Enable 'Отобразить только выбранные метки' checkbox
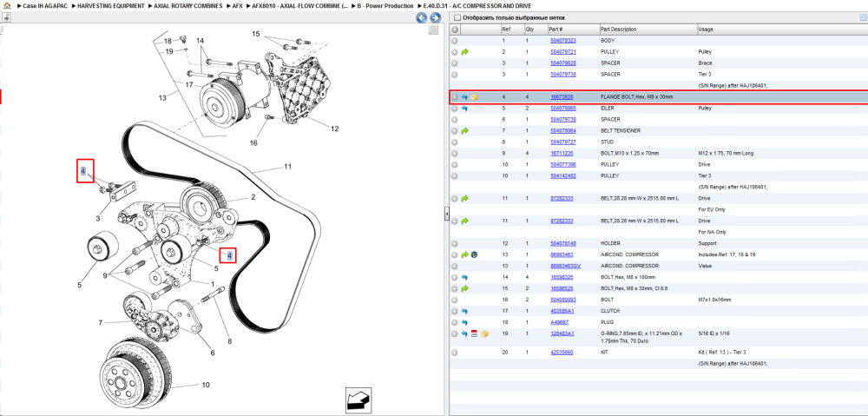The image size is (868, 416). tap(457, 17)
